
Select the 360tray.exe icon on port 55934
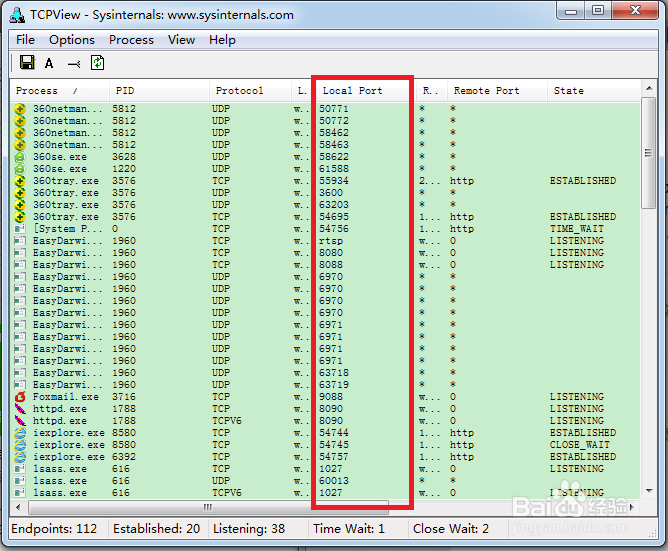pyautogui.click(x=20, y=181)
